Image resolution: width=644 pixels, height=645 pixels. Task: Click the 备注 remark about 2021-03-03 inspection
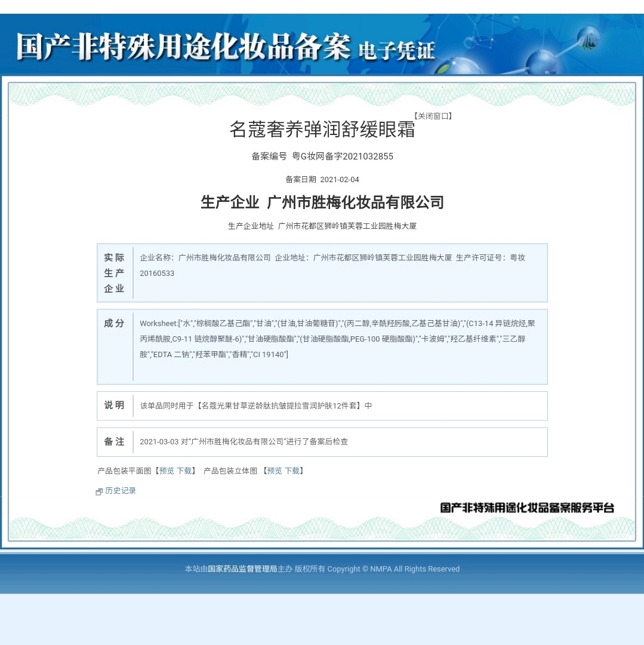(x=244, y=442)
